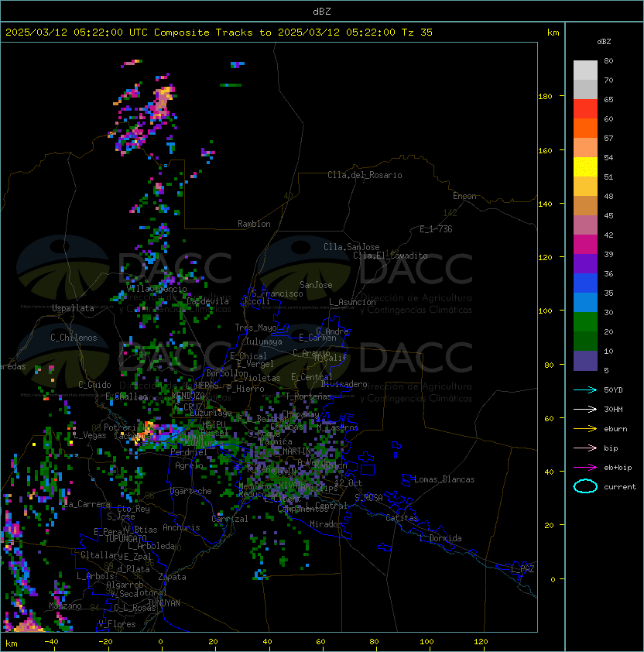
Task: Select the light gray top swatch of scale
Action: (x=585, y=70)
